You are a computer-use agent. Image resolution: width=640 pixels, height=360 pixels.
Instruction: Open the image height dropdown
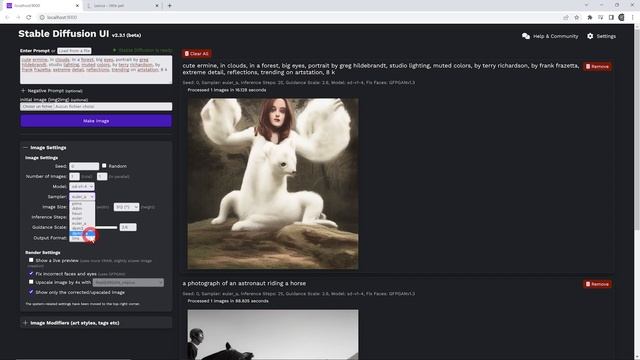pyautogui.click(x=126, y=207)
